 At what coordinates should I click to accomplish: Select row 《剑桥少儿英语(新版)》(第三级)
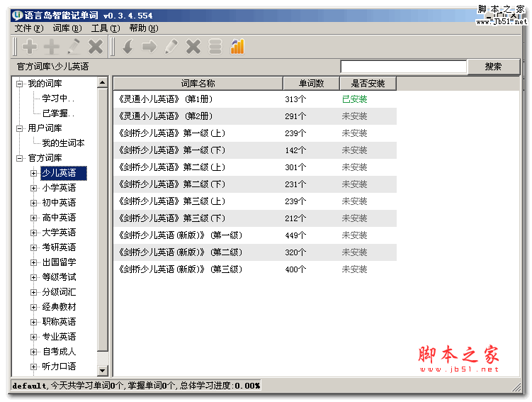pos(255,269)
